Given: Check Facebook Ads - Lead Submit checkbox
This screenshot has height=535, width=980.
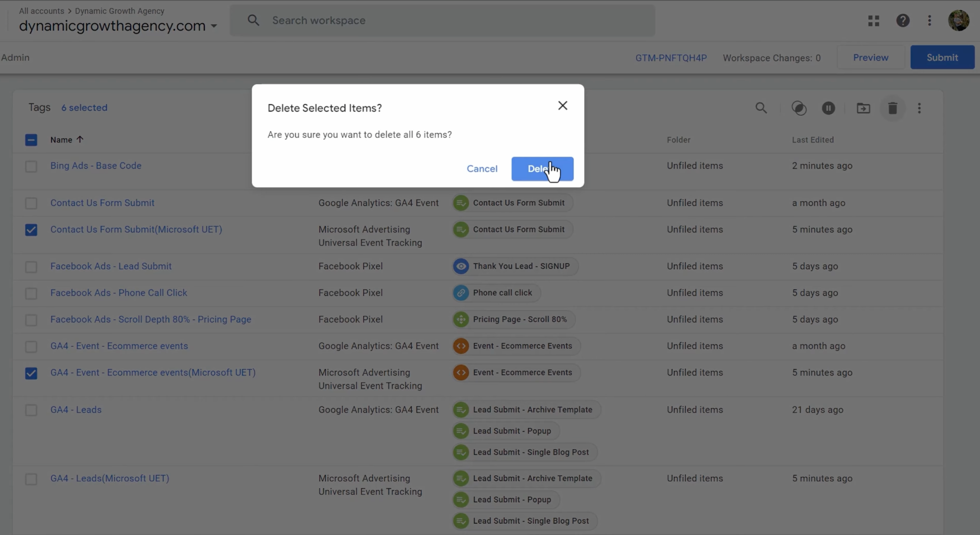Looking at the screenshot, I should click(31, 267).
